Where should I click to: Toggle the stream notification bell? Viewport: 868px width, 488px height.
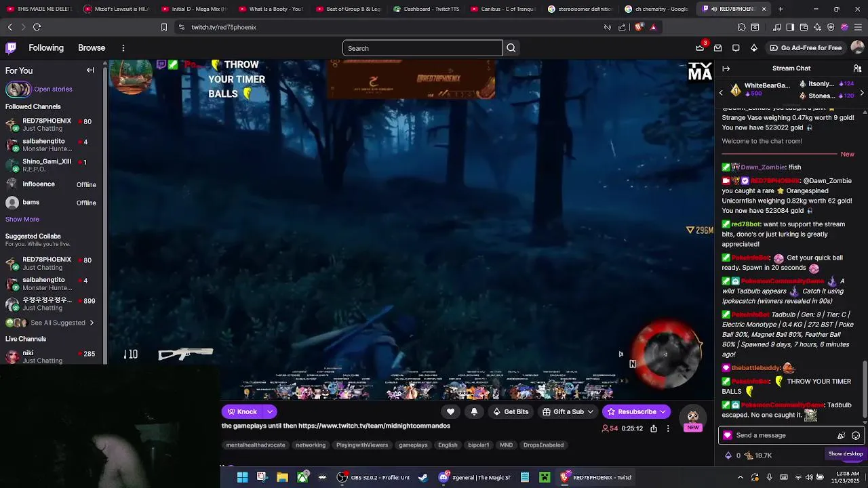pyautogui.click(x=474, y=411)
